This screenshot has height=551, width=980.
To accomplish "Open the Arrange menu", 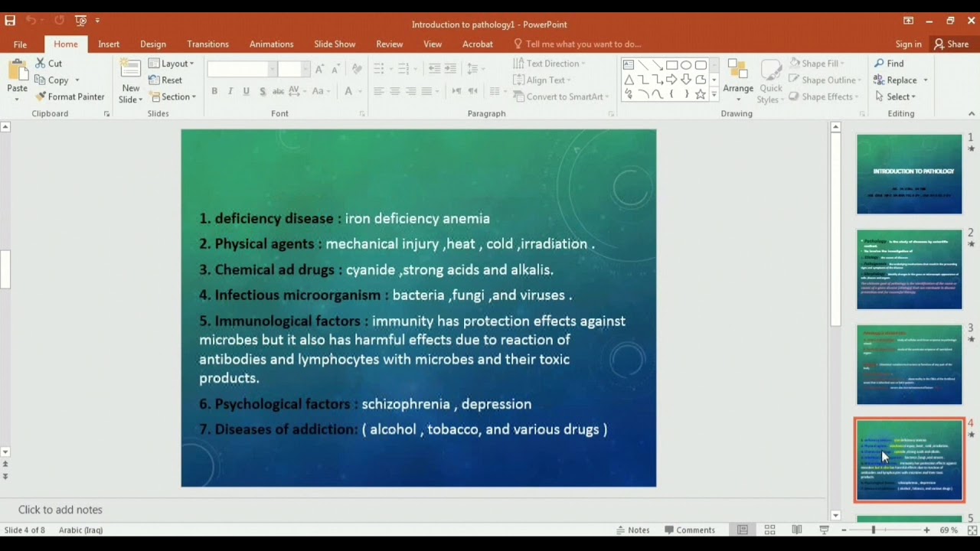I will tap(738, 81).
